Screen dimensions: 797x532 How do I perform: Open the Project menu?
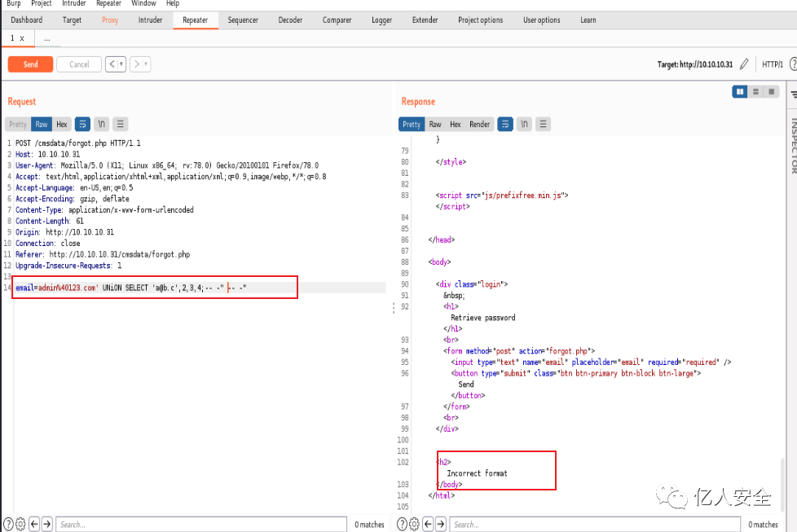point(42,3)
